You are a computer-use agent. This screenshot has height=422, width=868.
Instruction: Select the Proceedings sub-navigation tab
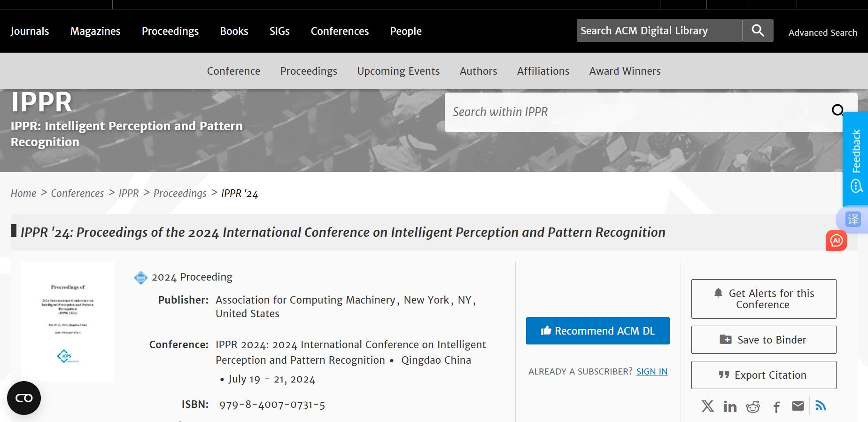point(309,71)
